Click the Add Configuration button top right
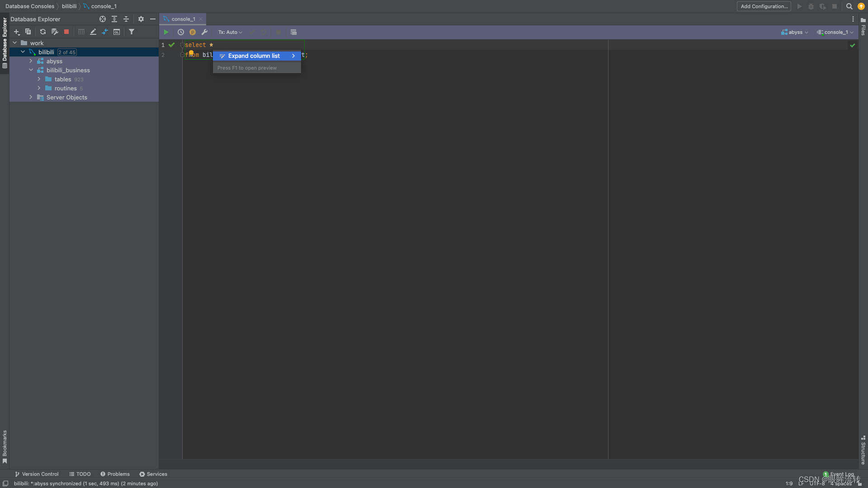Image resolution: width=868 pixels, height=488 pixels. pyautogui.click(x=764, y=6)
